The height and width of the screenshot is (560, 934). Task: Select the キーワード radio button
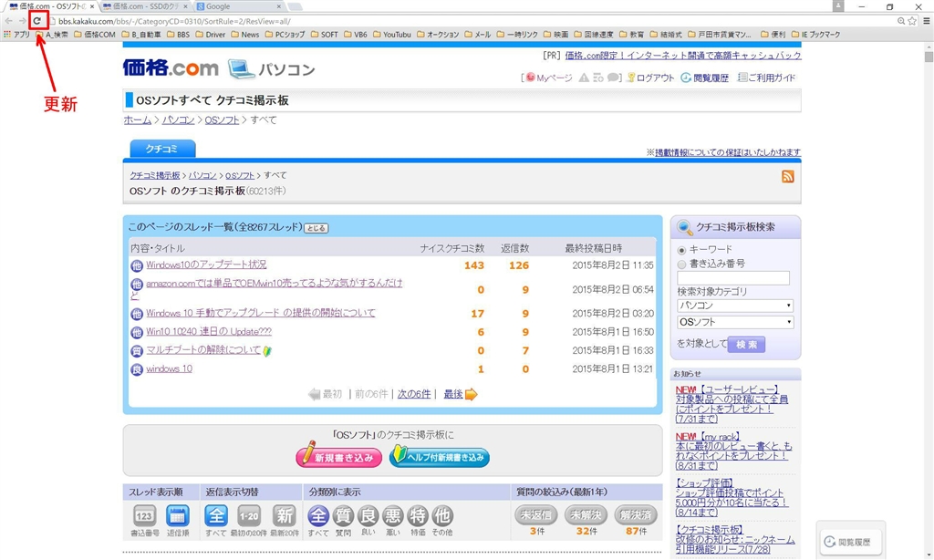(x=681, y=250)
